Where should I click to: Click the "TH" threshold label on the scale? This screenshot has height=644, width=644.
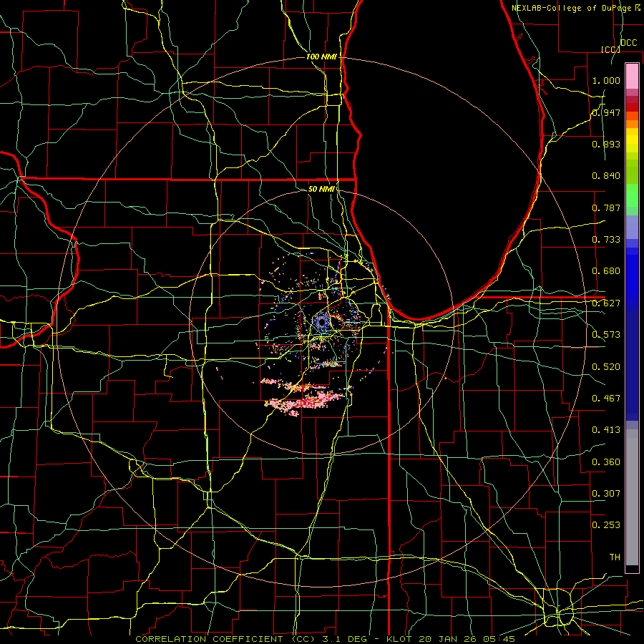click(x=615, y=557)
